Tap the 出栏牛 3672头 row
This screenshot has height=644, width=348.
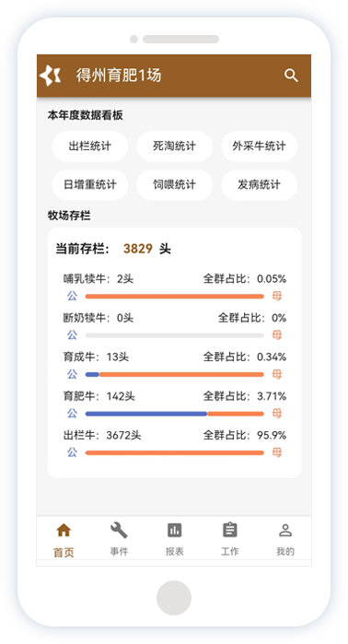pyautogui.click(x=174, y=436)
